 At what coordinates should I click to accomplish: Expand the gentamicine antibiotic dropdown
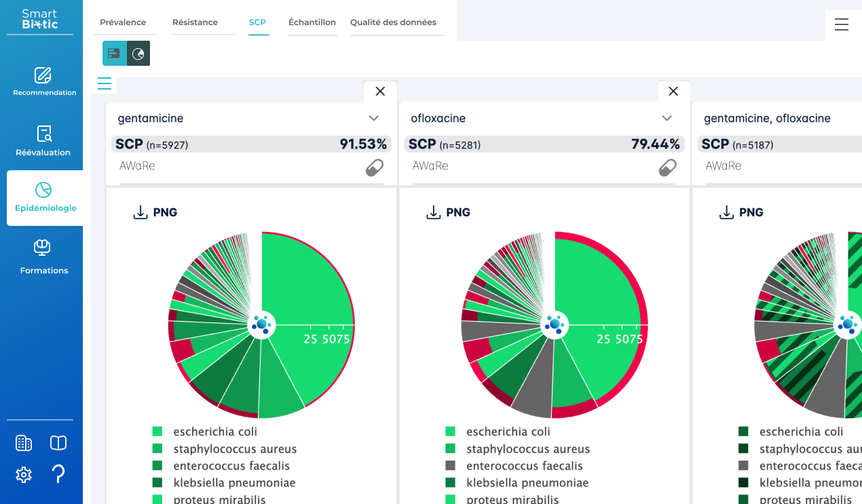[x=373, y=118]
